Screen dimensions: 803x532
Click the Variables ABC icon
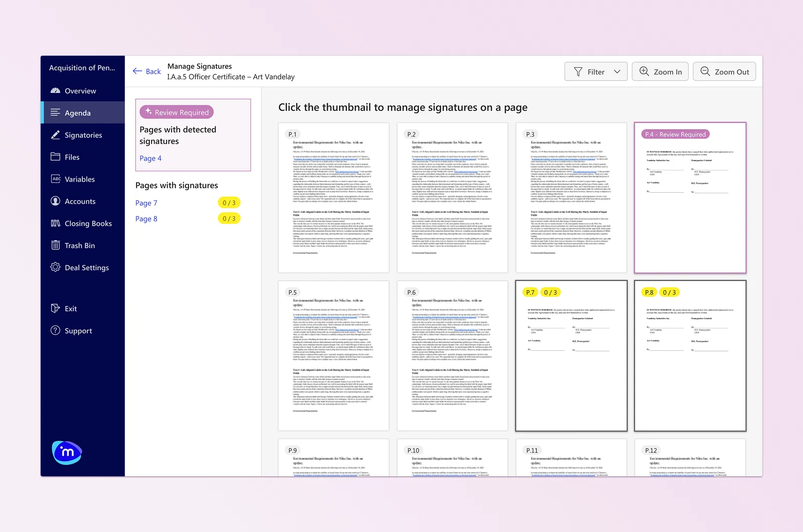pyautogui.click(x=56, y=179)
